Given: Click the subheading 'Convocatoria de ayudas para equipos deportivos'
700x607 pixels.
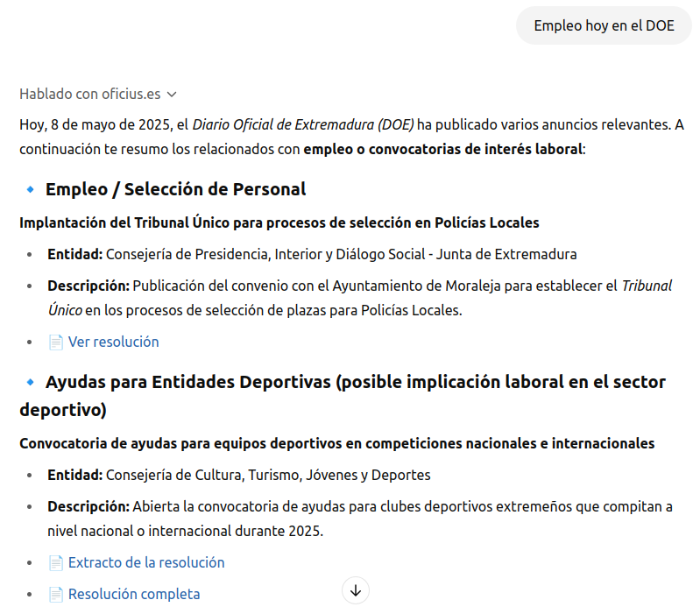Looking at the screenshot, I should tap(337, 444).
